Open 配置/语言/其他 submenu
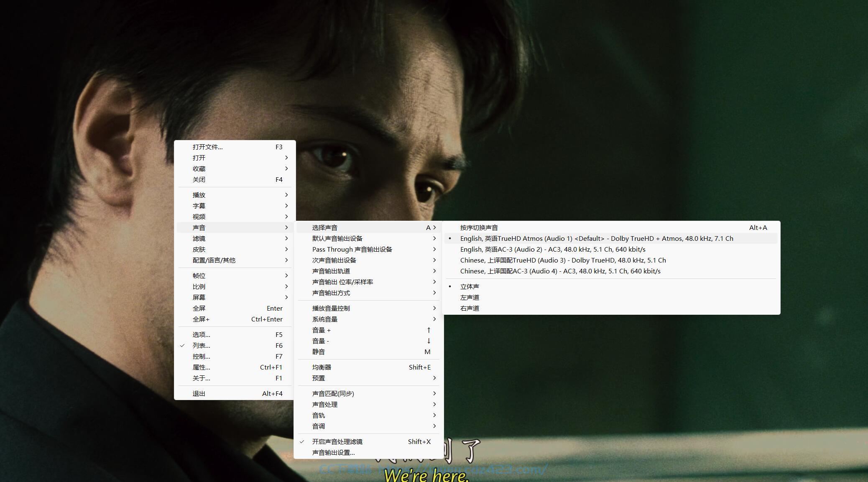The image size is (868, 482). pyautogui.click(x=235, y=260)
